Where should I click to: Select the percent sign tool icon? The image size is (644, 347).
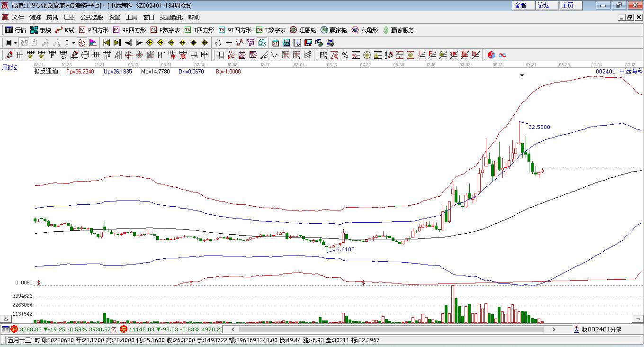click(x=345, y=55)
